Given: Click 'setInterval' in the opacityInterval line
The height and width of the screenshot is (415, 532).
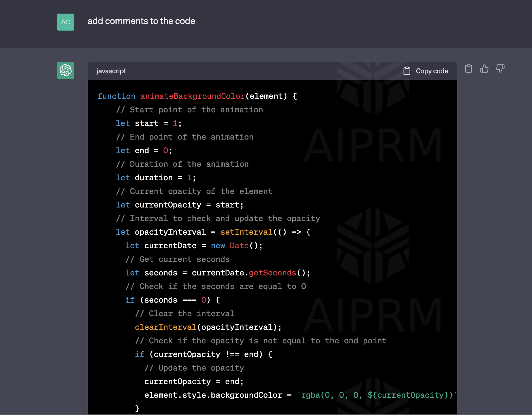Looking at the screenshot, I should (x=246, y=232).
